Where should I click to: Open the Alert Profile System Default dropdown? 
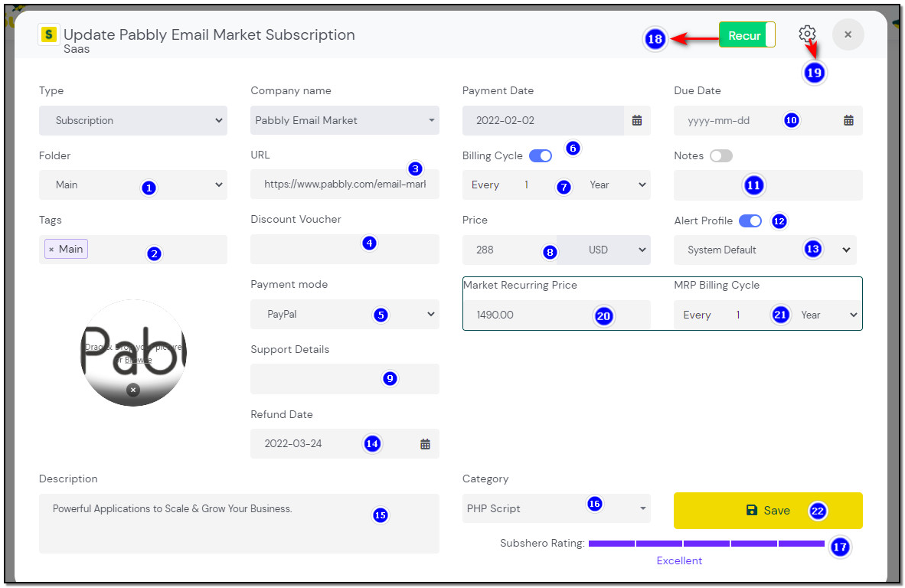tap(765, 250)
